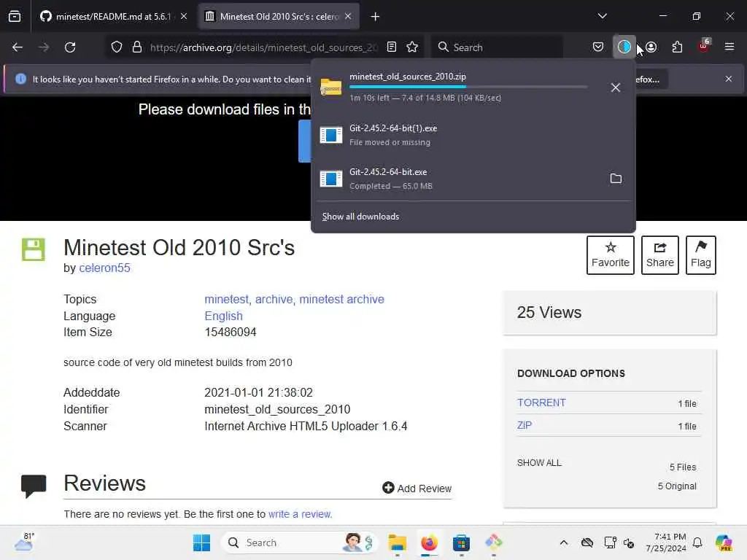Viewport: 747px width, 560px height.
Task: Click Firefox icon in taskbar
Action: tap(429, 542)
